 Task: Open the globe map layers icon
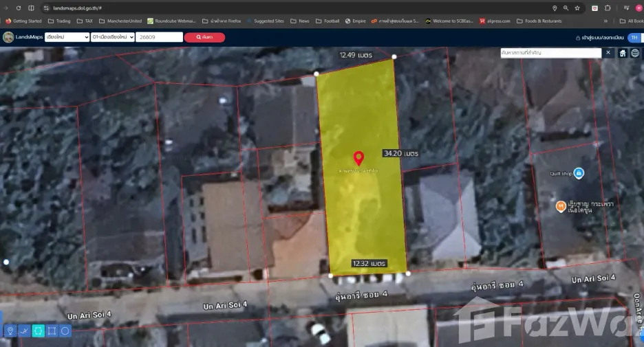(x=635, y=53)
